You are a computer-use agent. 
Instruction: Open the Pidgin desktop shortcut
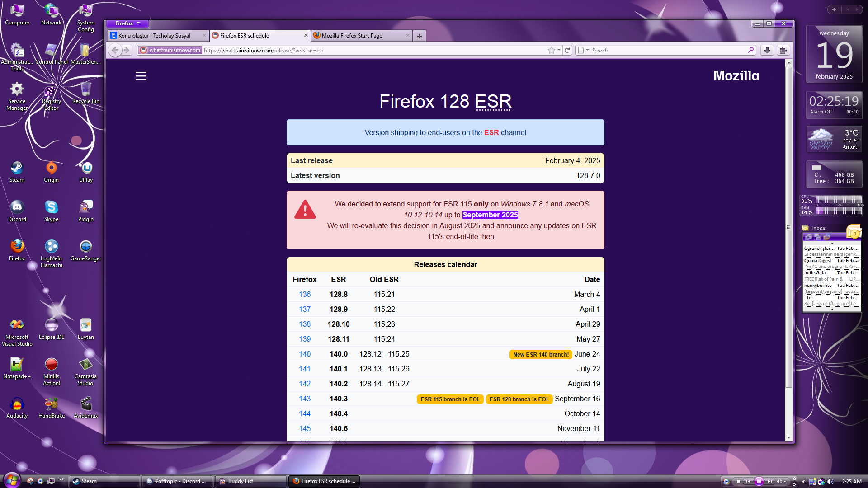pyautogui.click(x=85, y=211)
